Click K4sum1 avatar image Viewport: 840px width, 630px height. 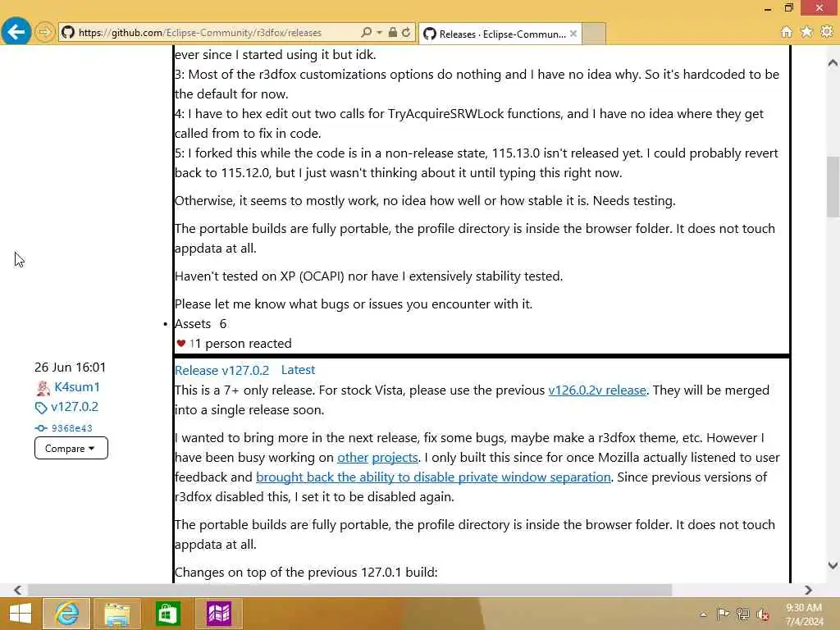43,388
